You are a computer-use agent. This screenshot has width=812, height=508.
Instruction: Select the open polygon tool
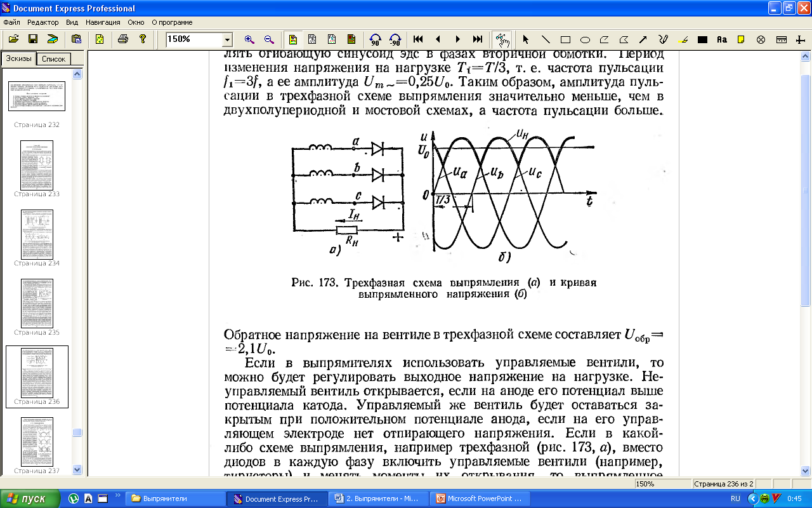pyautogui.click(x=605, y=39)
